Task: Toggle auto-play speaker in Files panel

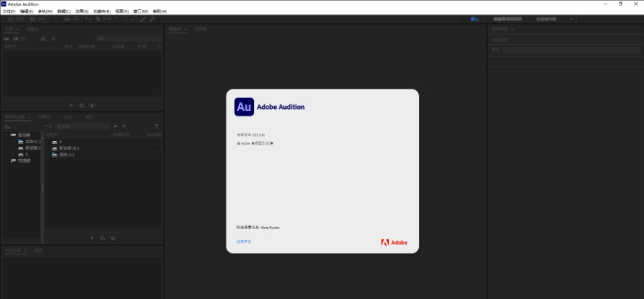Action: click(92, 105)
